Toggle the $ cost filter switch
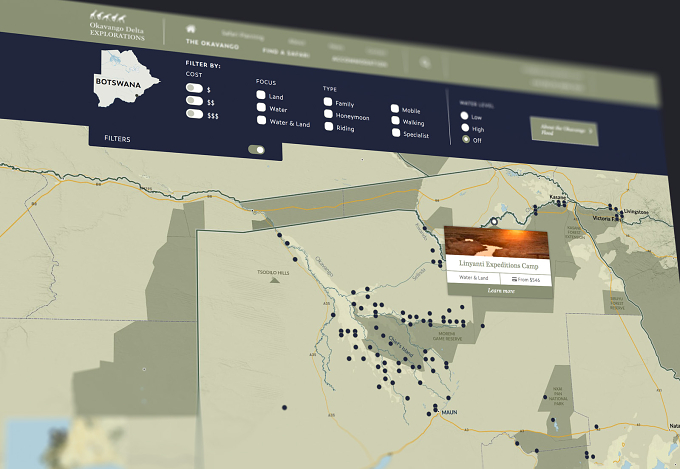 pyautogui.click(x=194, y=88)
